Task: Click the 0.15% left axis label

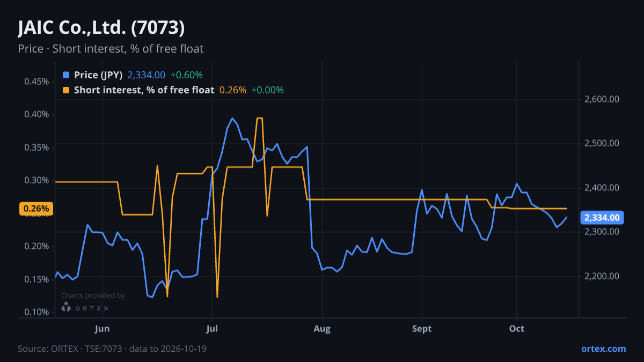Action: [x=36, y=279]
